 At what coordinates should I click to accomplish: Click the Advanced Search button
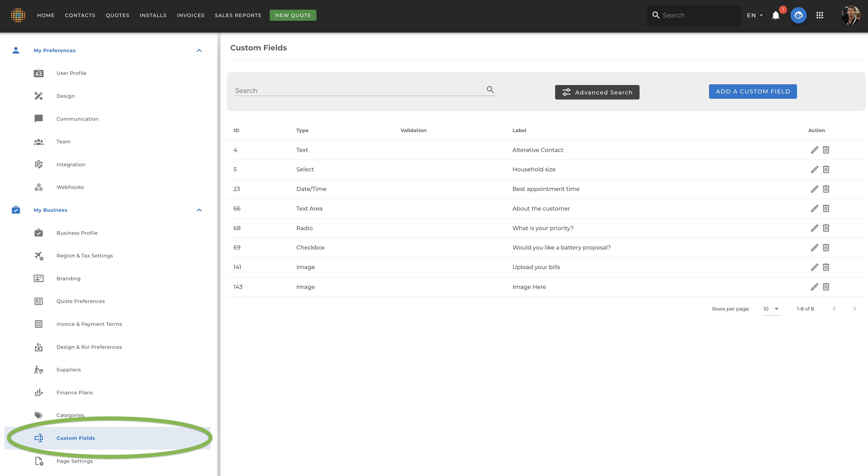597,92
